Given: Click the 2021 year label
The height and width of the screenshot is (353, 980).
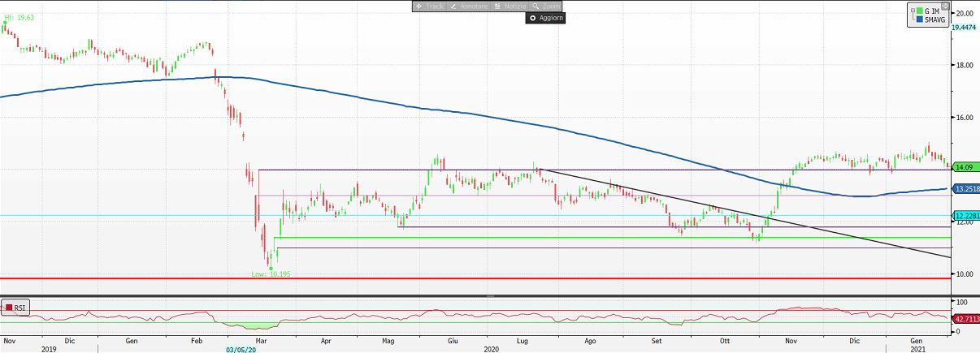Looking at the screenshot, I should pos(917,349).
